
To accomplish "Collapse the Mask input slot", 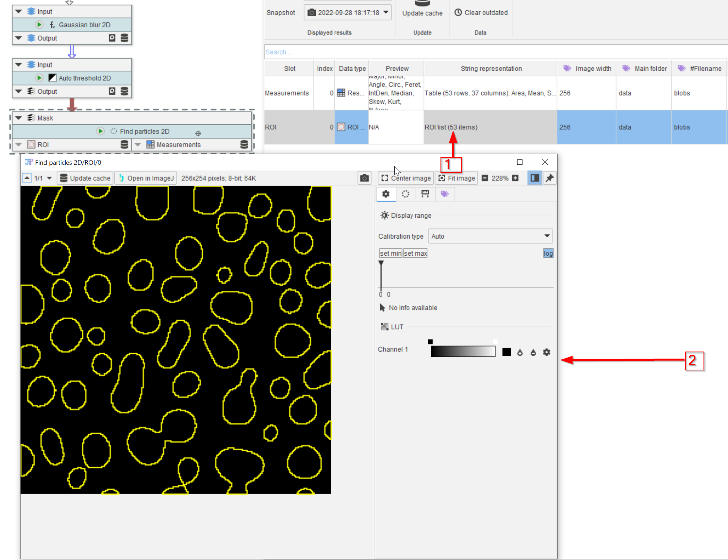I will pyautogui.click(x=19, y=118).
